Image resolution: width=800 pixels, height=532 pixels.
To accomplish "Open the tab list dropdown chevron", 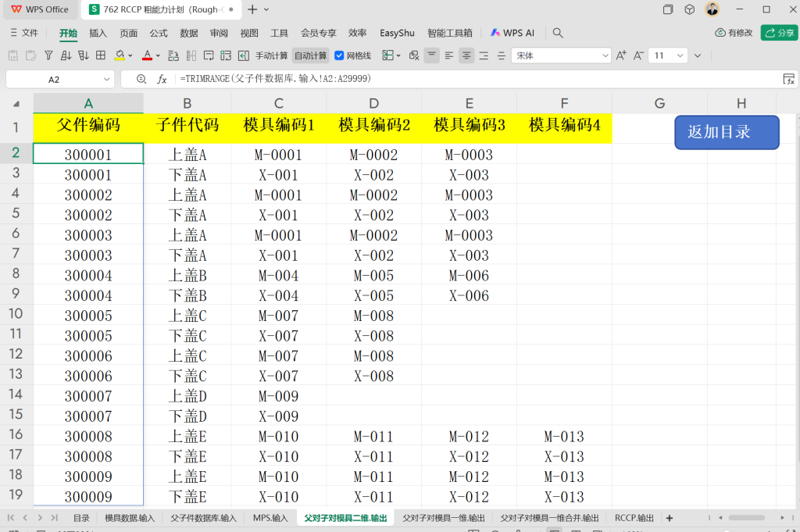I will click(266, 9).
